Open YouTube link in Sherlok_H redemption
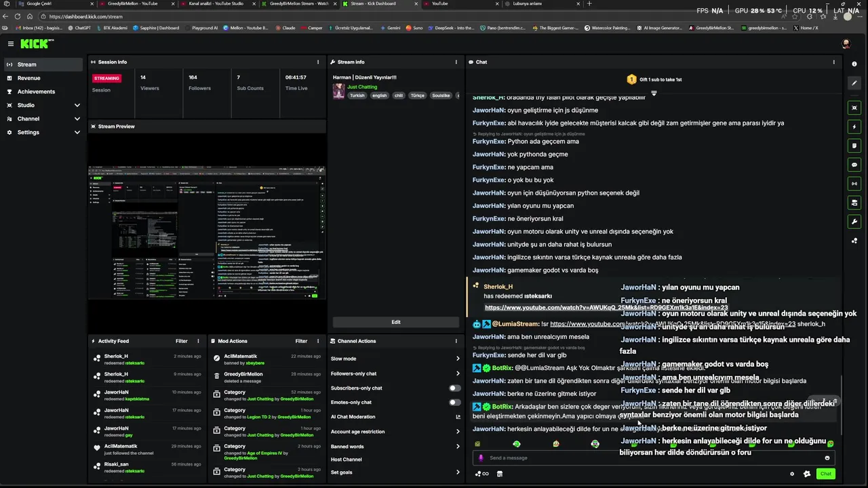The image size is (868, 488). (x=606, y=308)
